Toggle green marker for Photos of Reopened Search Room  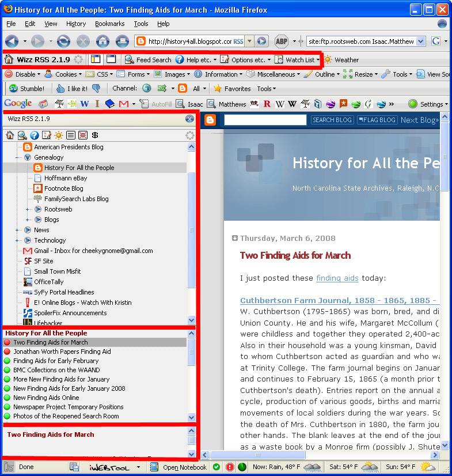coord(7,416)
